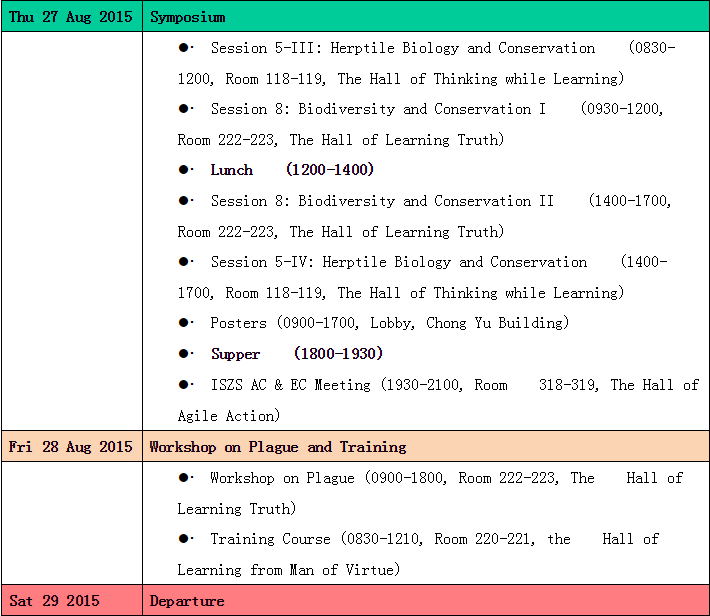
Task: Click the bullet before Training Course
Action: (184, 539)
